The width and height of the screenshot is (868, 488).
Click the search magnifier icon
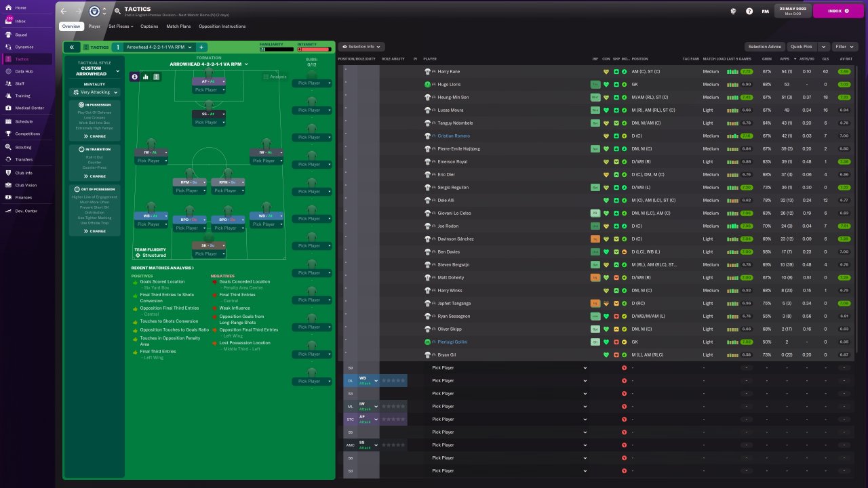[x=117, y=12]
